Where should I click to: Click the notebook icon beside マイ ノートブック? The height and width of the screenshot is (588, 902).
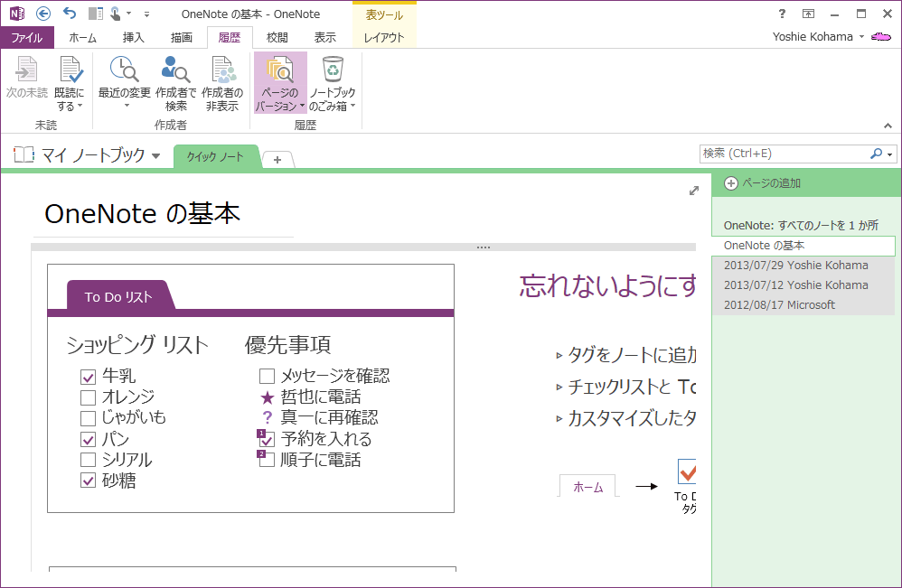pyautogui.click(x=23, y=154)
